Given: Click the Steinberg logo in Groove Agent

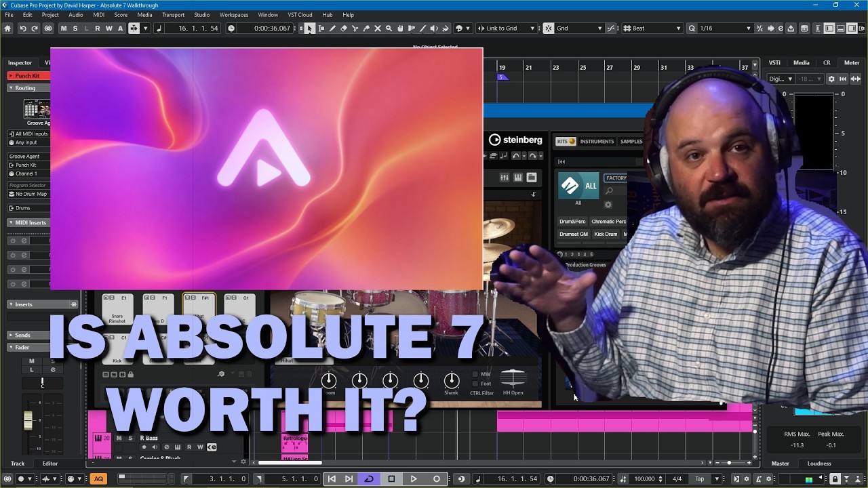Looking at the screenshot, I should 515,140.
